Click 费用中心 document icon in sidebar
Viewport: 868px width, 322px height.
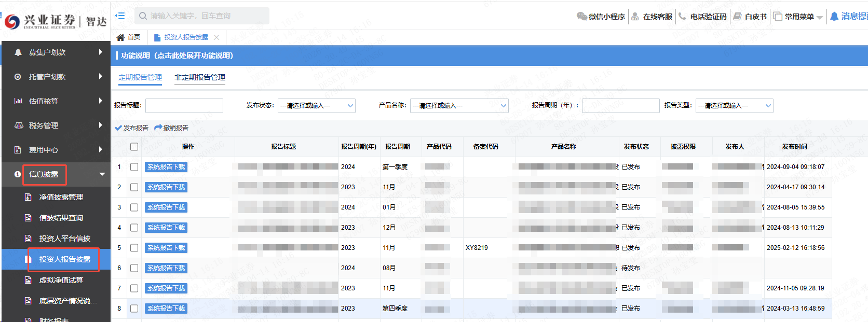tap(18, 150)
